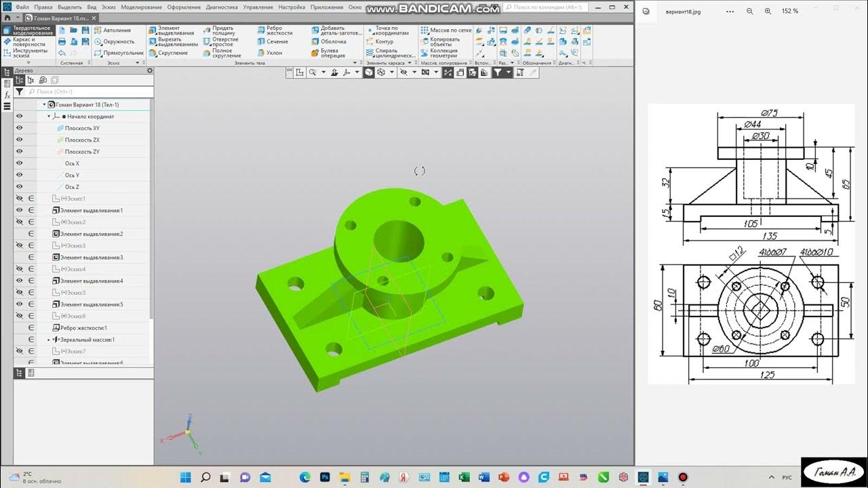Screen dimensions: 868x488
Task: Select the Контур tool
Action: 379,41
